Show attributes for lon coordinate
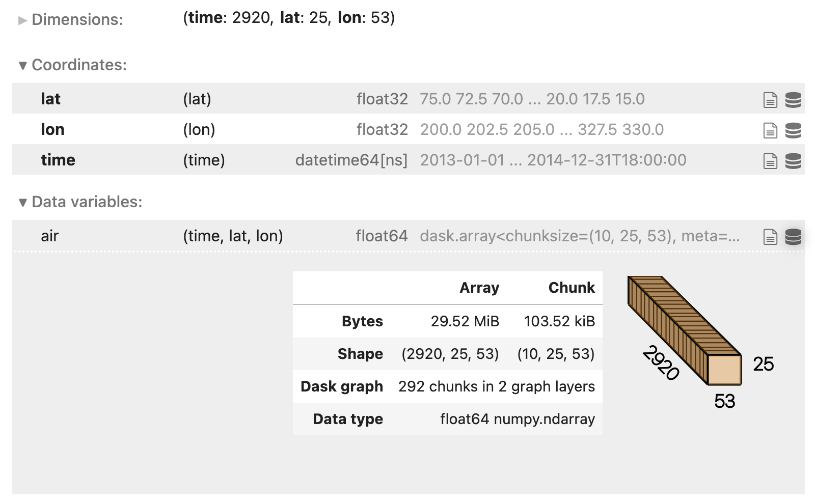The width and height of the screenshot is (815, 504). point(770,130)
